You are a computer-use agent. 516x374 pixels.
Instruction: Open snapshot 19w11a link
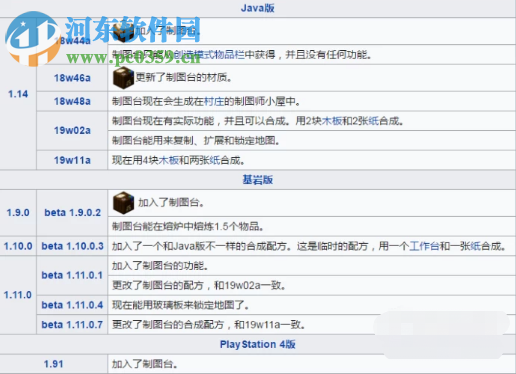pos(72,160)
